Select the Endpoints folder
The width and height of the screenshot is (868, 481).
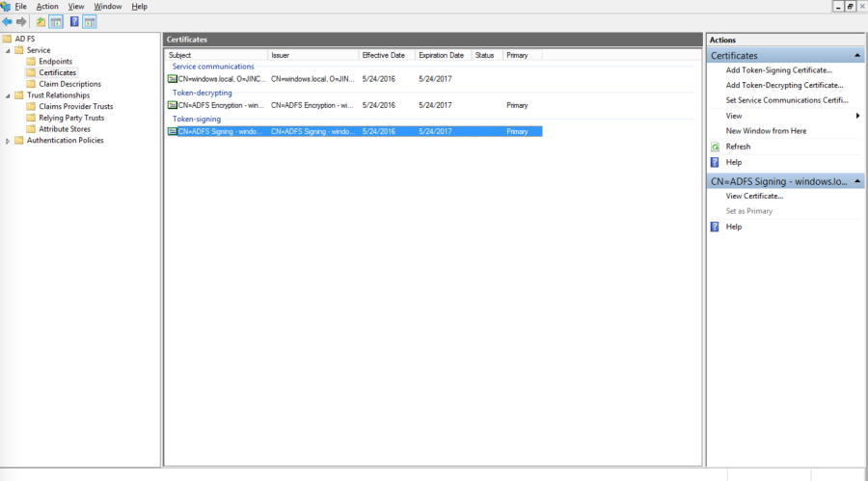pyautogui.click(x=55, y=62)
